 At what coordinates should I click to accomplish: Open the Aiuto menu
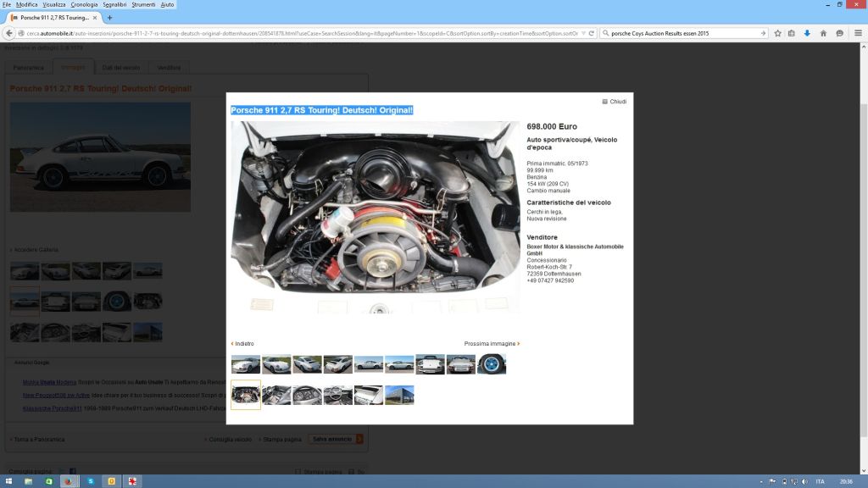167,4
